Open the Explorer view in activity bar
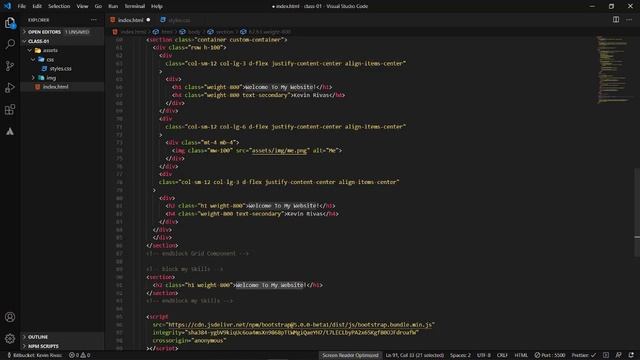The height and width of the screenshot is (360, 640). click(10, 23)
